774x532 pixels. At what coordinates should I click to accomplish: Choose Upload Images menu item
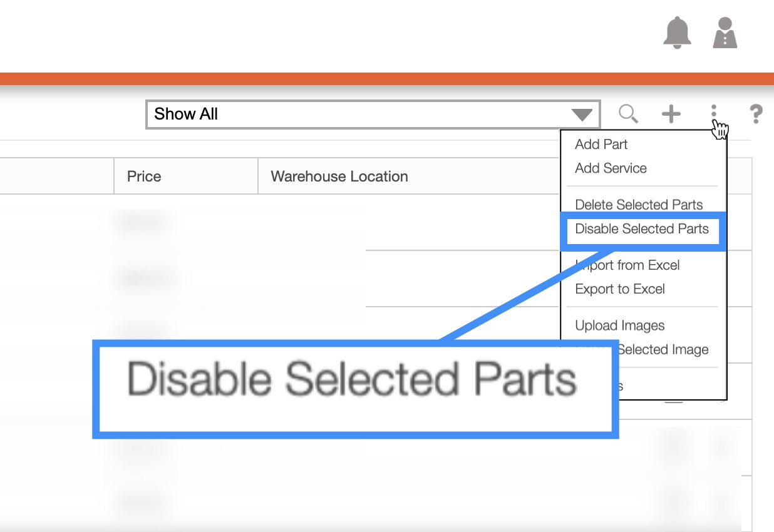[x=620, y=325]
